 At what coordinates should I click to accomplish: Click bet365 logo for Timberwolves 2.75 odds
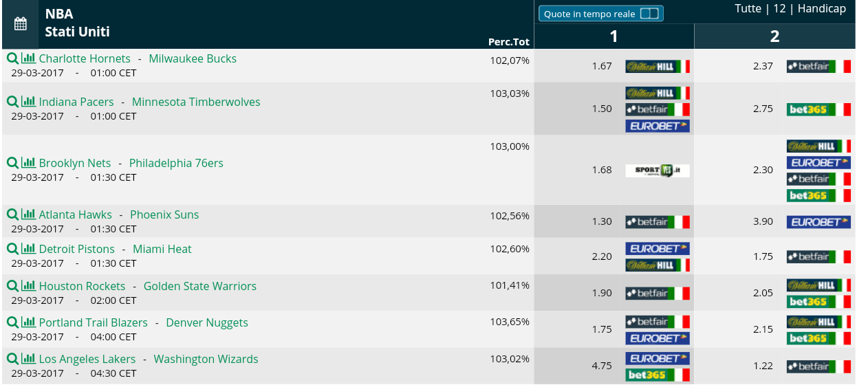(x=819, y=109)
